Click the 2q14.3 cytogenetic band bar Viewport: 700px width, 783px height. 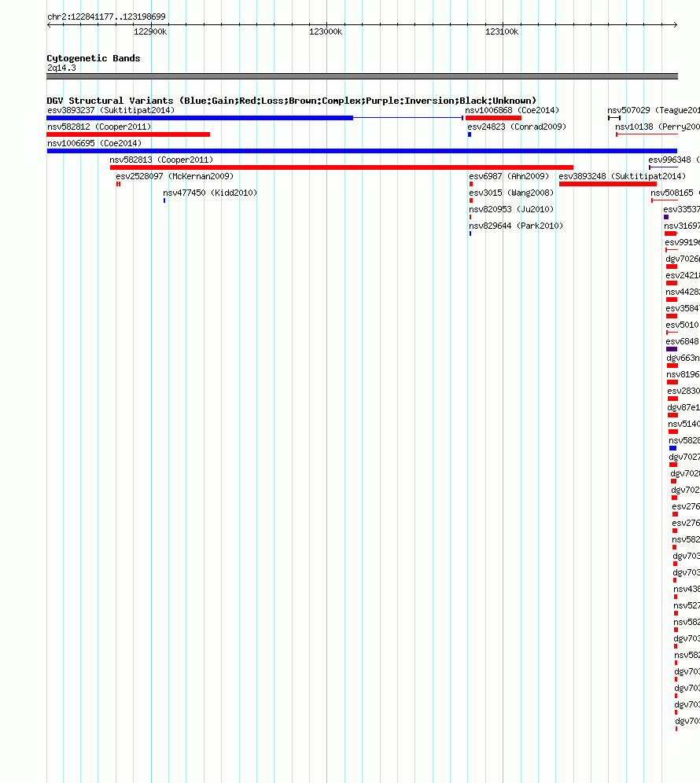click(363, 76)
